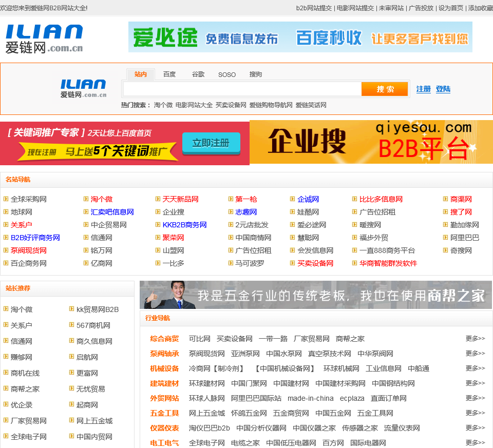The height and width of the screenshot is (448, 493).
Task: Select the 站内 search tab
Action: pos(141,74)
